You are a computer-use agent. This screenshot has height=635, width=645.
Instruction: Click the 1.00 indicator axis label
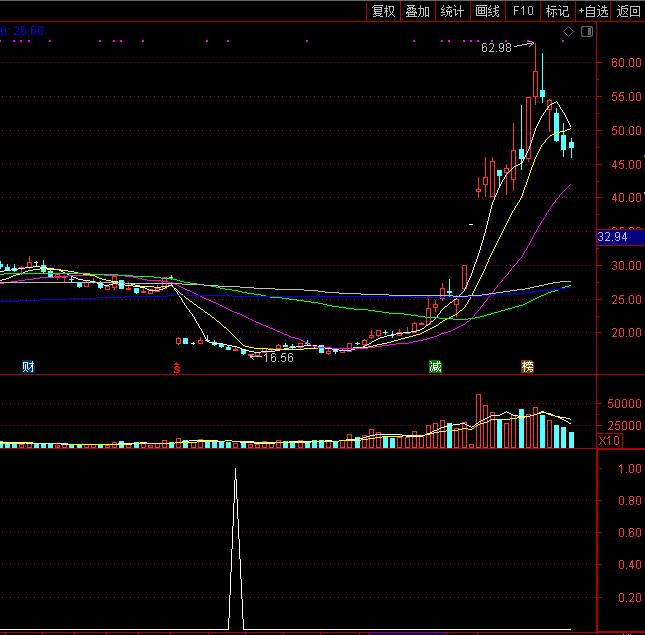pos(630,469)
